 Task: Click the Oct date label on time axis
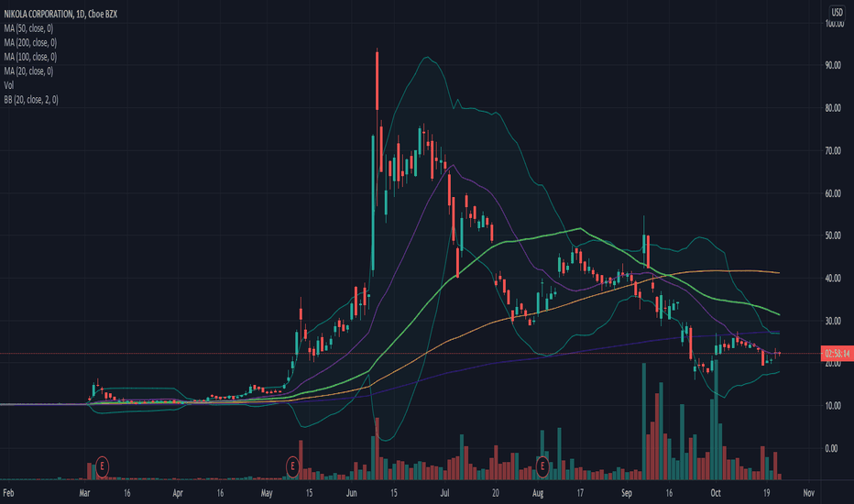(x=716, y=493)
